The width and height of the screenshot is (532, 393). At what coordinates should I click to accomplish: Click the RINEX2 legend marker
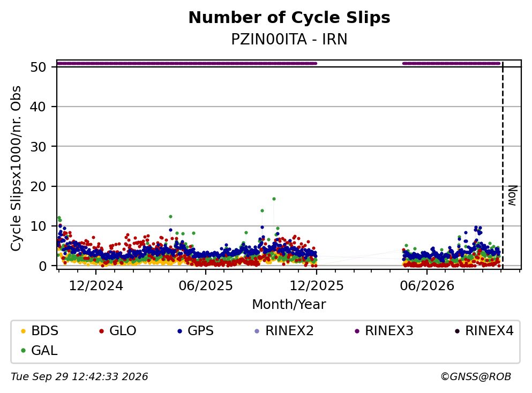[257, 331]
